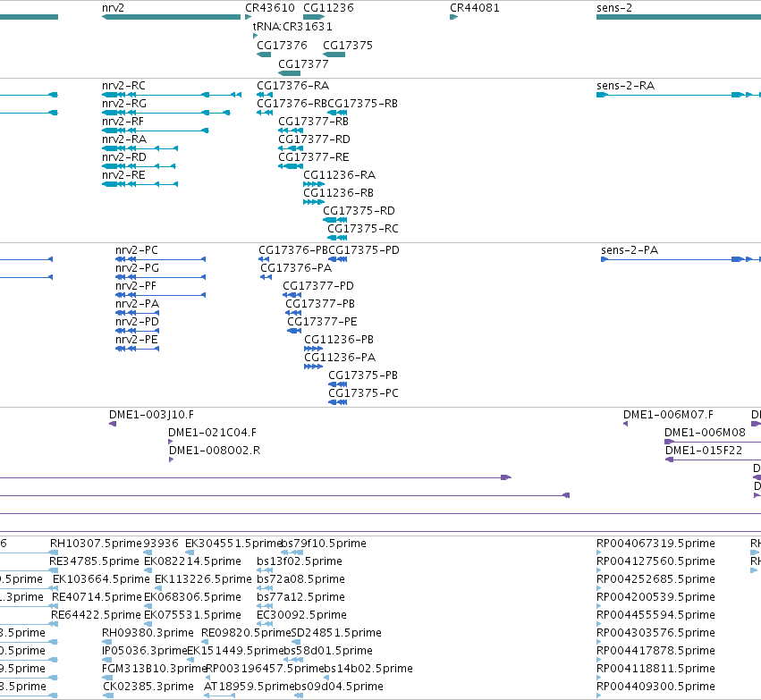Screen dimensions: 761x700
Task: Select transcript CG17375-RC
Action: 363,229
